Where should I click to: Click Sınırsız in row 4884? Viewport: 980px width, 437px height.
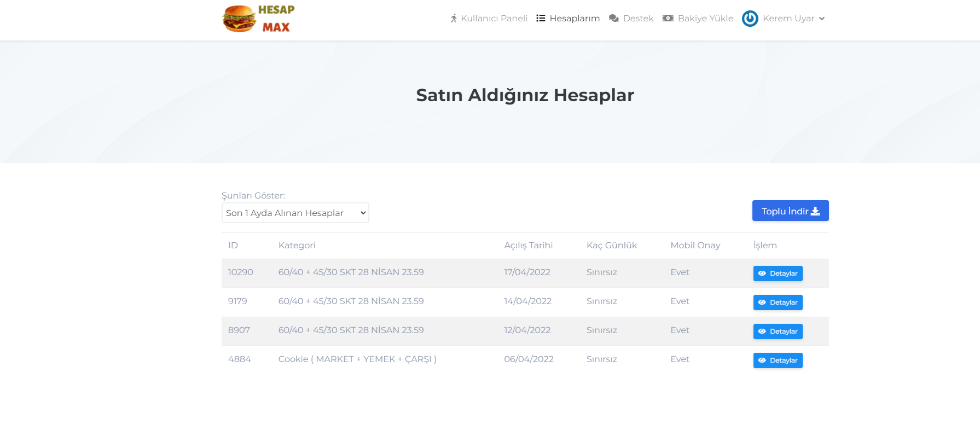coord(602,359)
